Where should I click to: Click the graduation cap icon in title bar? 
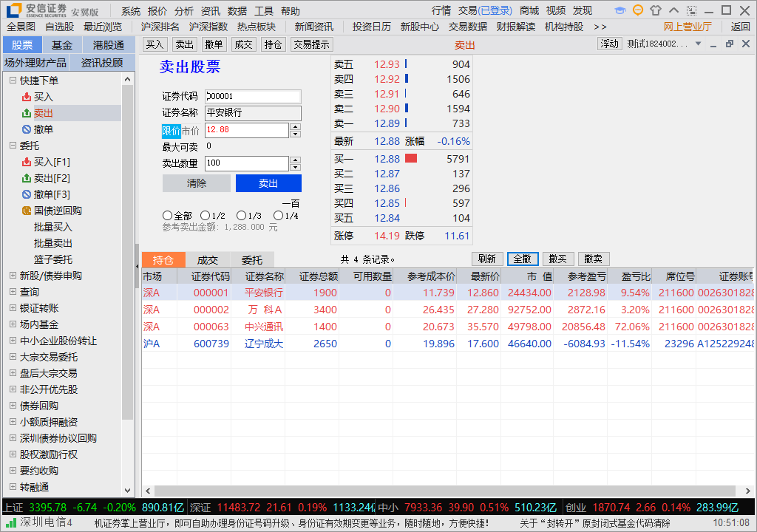pyautogui.click(x=620, y=10)
